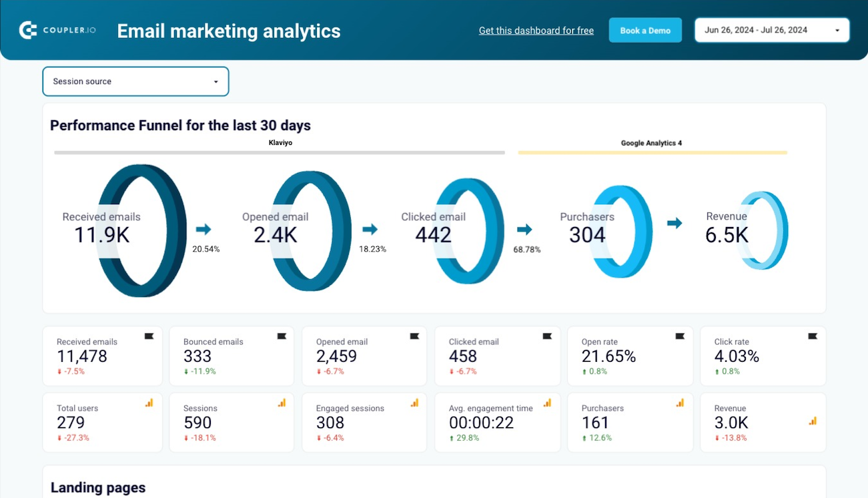Screen dimensions: 868x498
Task: Click the flag icon on Open rate card
Action: 680,336
